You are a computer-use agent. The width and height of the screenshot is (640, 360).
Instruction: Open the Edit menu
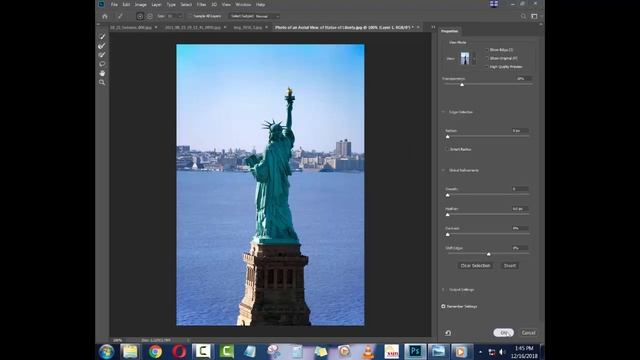pyautogui.click(x=127, y=4)
